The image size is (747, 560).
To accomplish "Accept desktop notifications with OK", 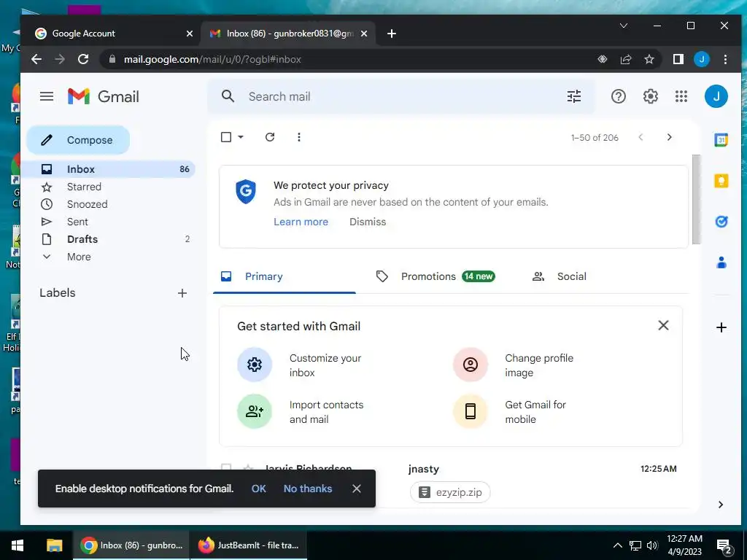I will 259,489.
